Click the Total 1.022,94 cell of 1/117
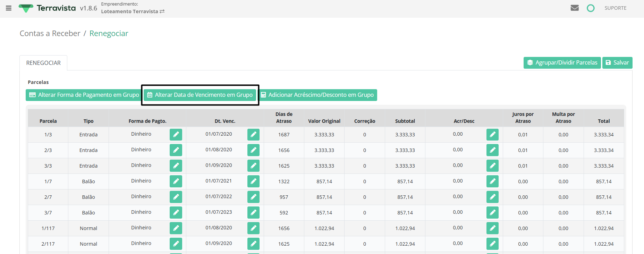This screenshot has width=644, height=254. (604, 228)
